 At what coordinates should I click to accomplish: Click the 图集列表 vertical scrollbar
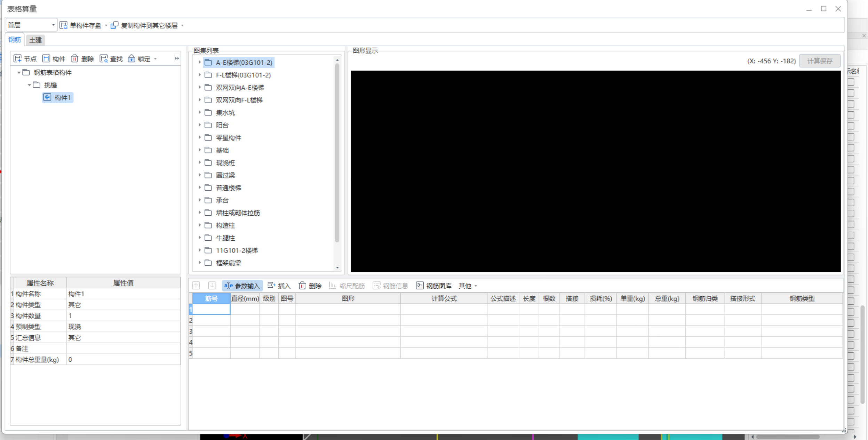[x=337, y=153]
